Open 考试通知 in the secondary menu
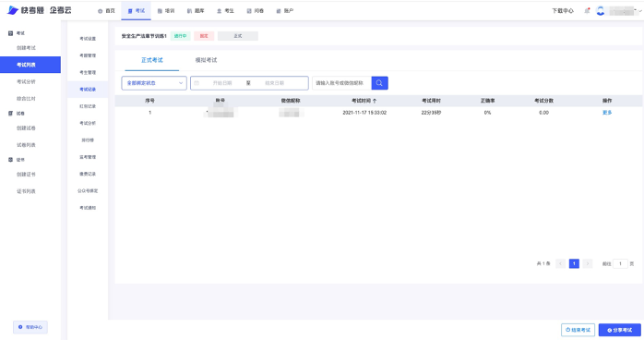The width and height of the screenshot is (644, 340). (x=88, y=208)
